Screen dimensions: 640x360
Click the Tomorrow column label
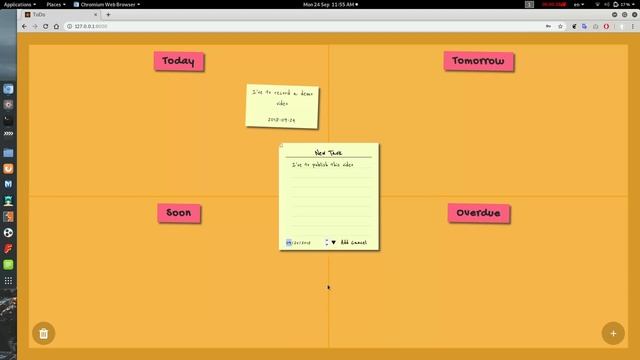478,61
